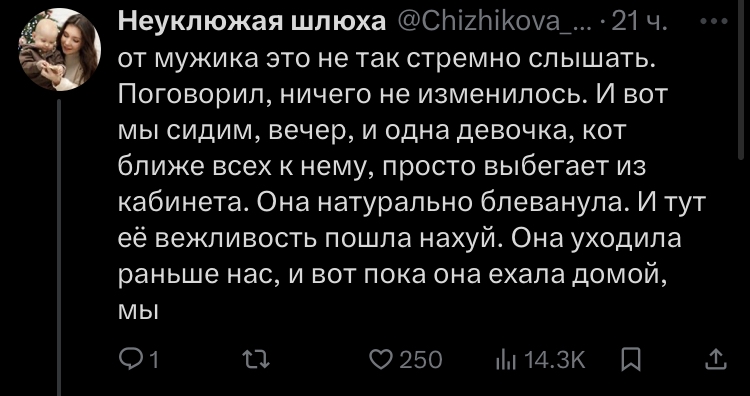Open the author's profile picture
Viewport: 750px width, 396px height.
pyautogui.click(x=60, y=49)
